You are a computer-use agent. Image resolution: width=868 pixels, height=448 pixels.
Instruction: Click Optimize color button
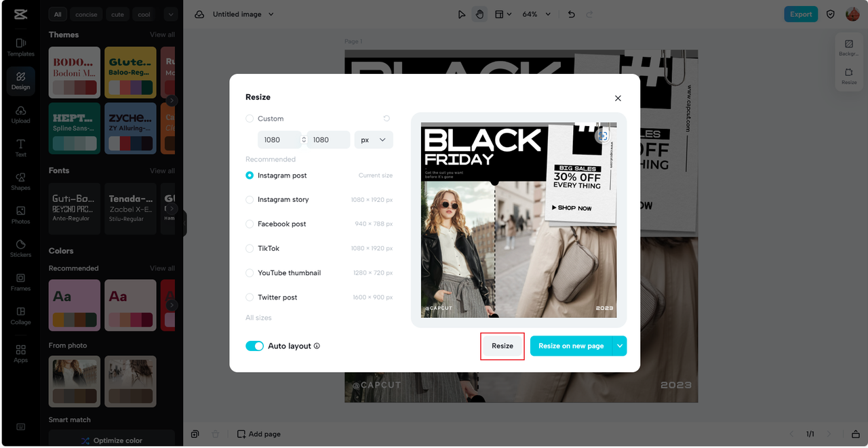(111, 440)
